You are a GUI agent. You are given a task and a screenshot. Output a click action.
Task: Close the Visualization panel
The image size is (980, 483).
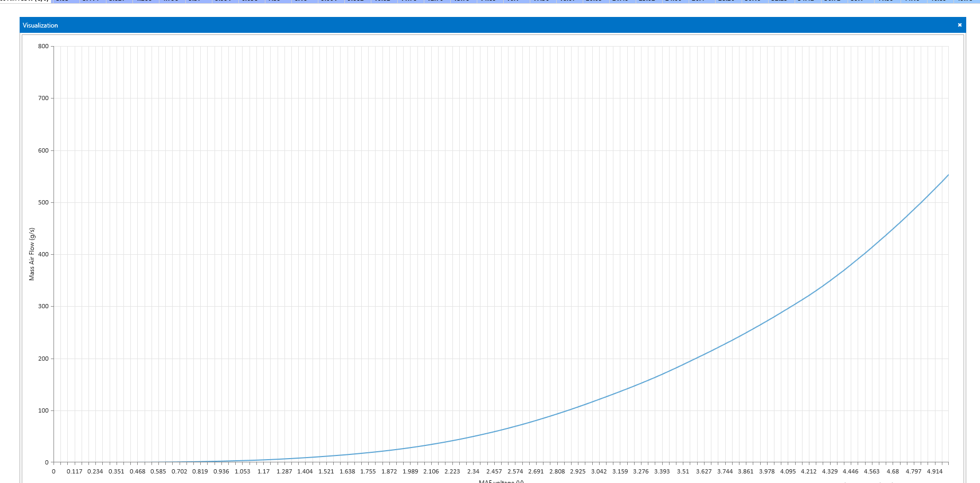point(959,25)
